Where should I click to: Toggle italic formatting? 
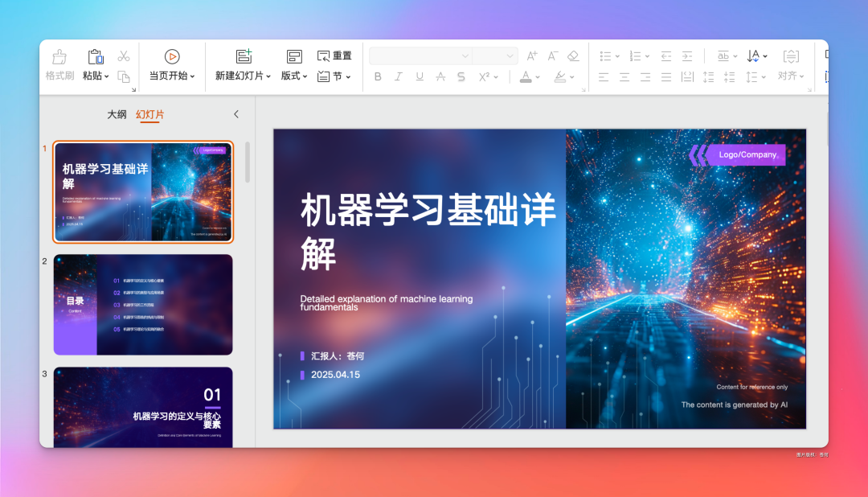pos(398,77)
